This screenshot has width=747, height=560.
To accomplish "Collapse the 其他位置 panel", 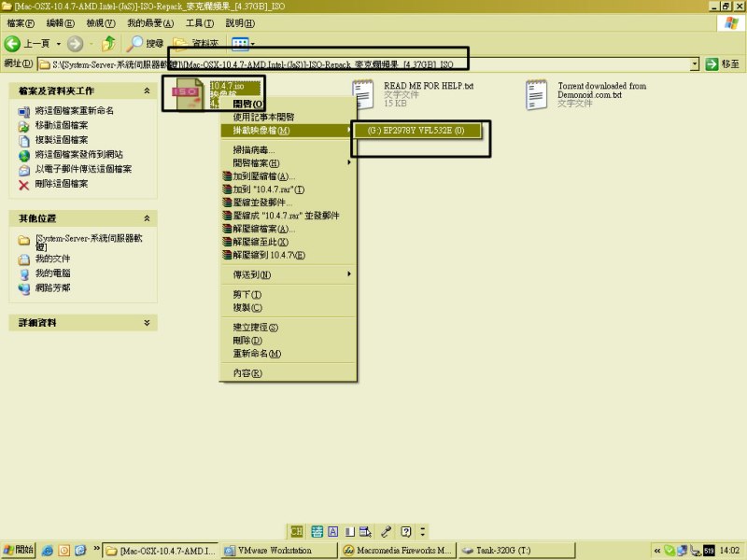I will pyautogui.click(x=147, y=218).
